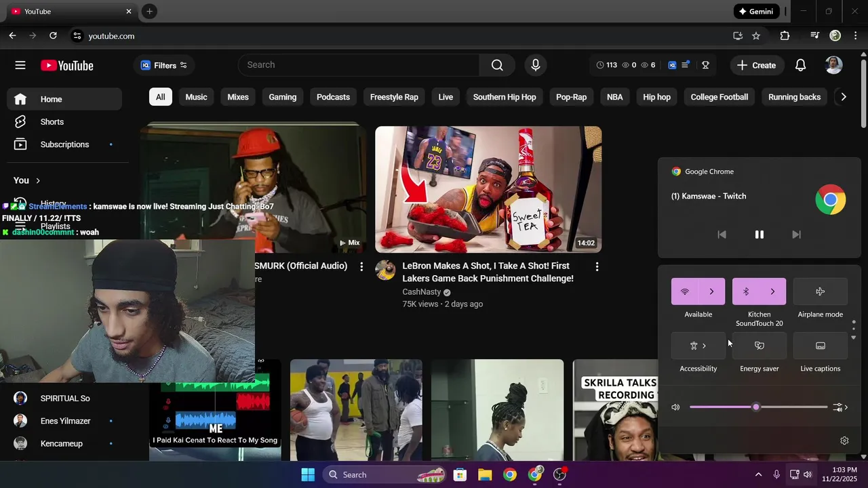Open Accessibility options tile
This screenshot has height=488, width=868.
698,346
